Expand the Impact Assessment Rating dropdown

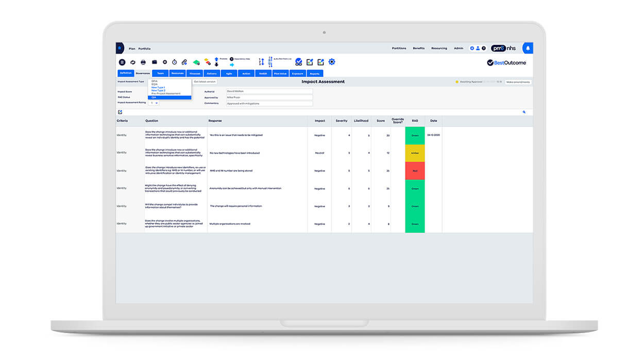(x=154, y=103)
